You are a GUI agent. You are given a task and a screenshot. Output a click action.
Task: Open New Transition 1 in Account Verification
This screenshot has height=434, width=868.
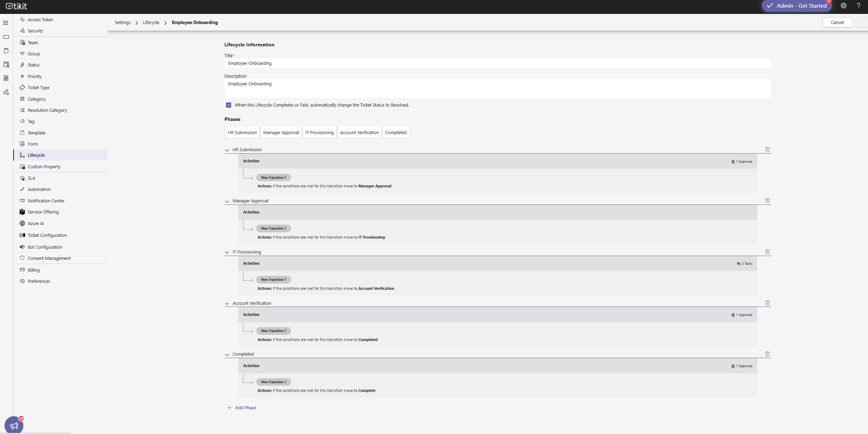coord(274,331)
